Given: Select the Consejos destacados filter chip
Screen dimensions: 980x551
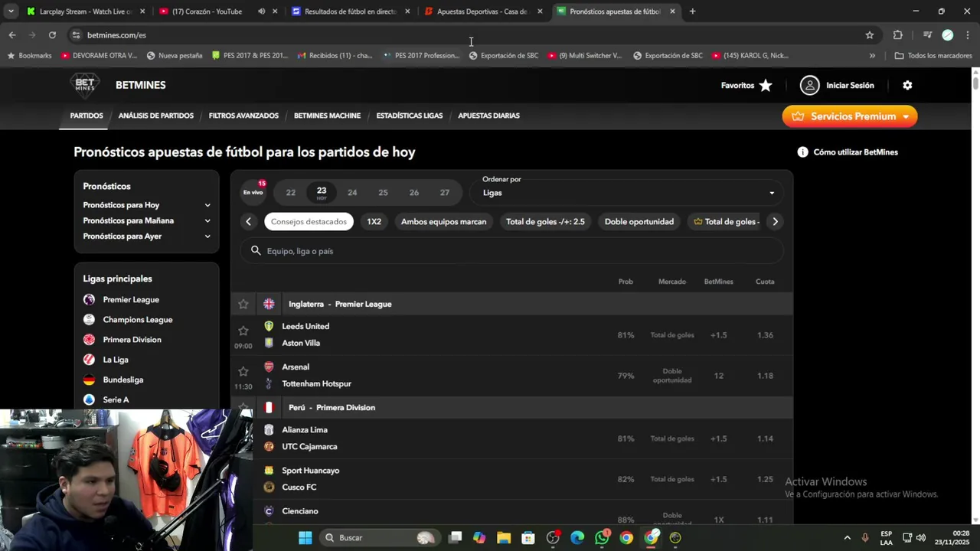Looking at the screenshot, I should point(309,221).
